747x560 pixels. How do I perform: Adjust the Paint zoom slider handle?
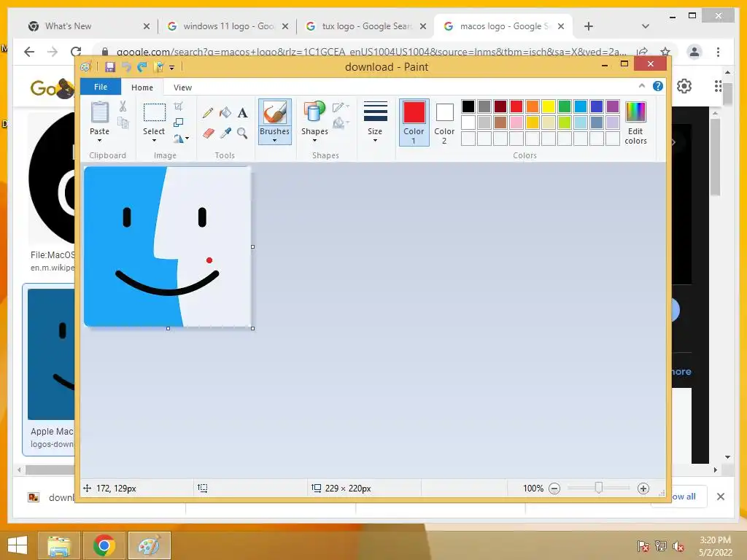pyautogui.click(x=599, y=488)
